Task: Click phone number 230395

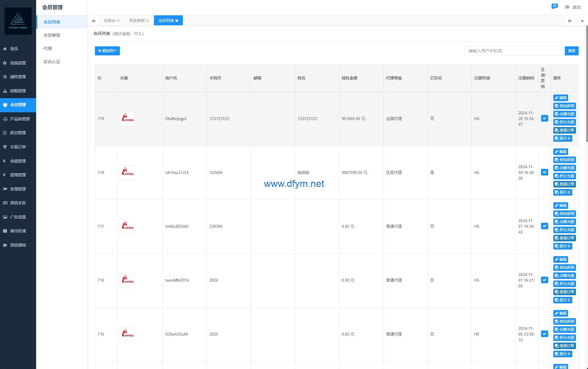Action: tap(216, 227)
